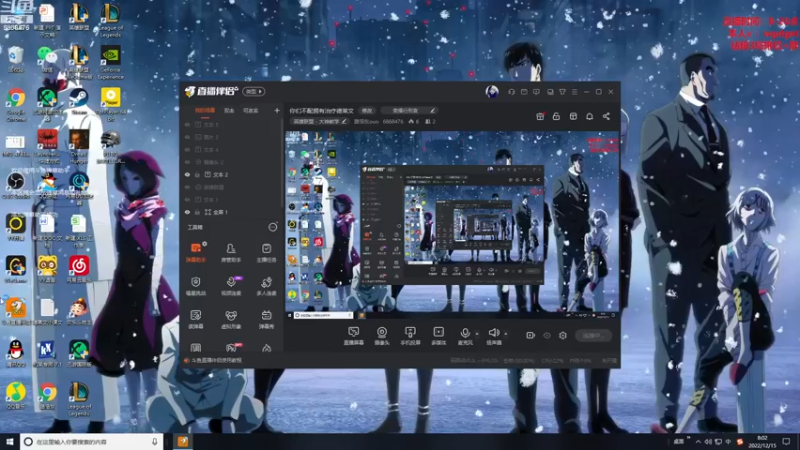
Task: Open the 房管助手 tool
Action: click(x=231, y=252)
